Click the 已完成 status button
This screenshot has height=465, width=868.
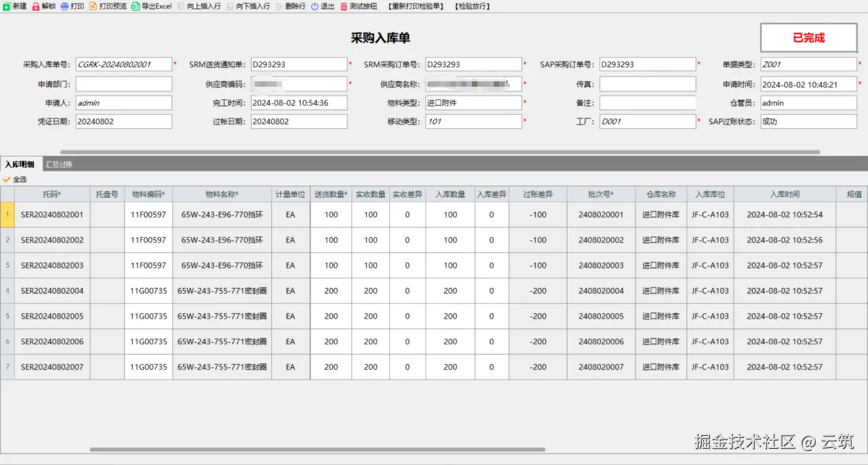809,38
